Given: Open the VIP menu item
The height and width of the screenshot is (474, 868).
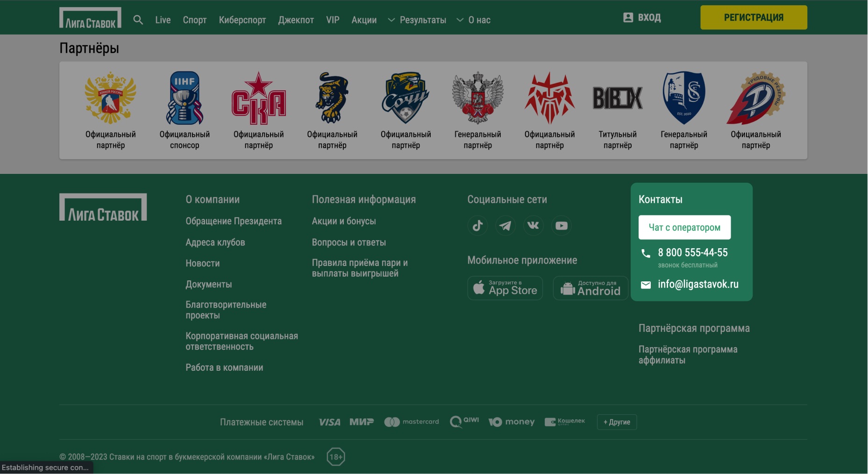Looking at the screenshot, I should 333,20.
